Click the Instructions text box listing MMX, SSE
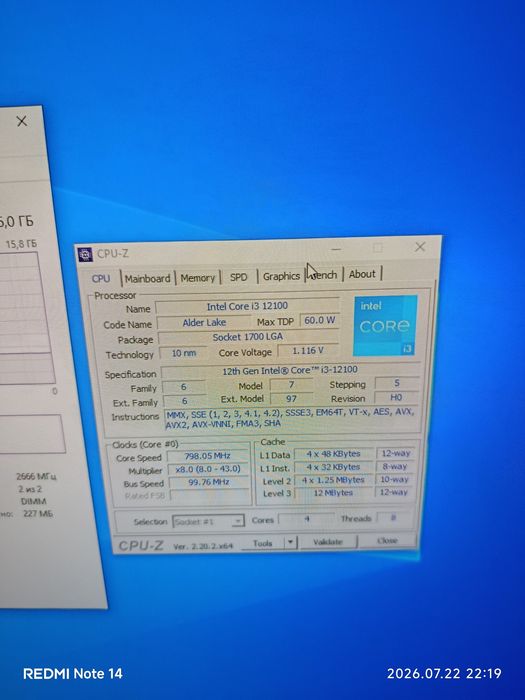Screen dimensions: 525x700 click(291, 418)
